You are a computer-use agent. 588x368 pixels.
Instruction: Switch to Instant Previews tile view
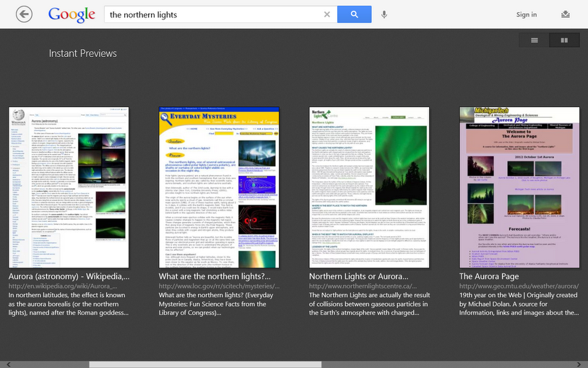tap(564, 40)
